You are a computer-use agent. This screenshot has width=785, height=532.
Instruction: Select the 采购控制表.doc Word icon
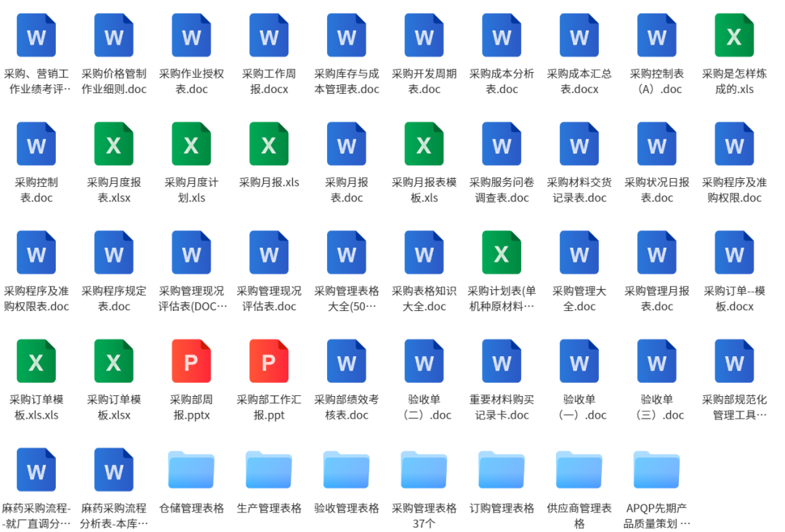[x=36, y=144]
